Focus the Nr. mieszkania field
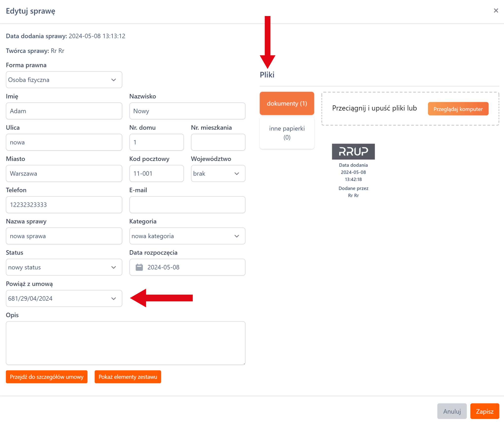This screenshot has height=425, width=504. (218, 142)
